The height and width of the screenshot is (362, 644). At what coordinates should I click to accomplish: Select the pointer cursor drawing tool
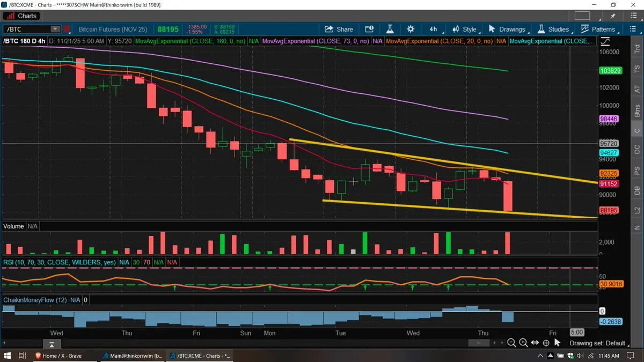click(x=558, y=343)
